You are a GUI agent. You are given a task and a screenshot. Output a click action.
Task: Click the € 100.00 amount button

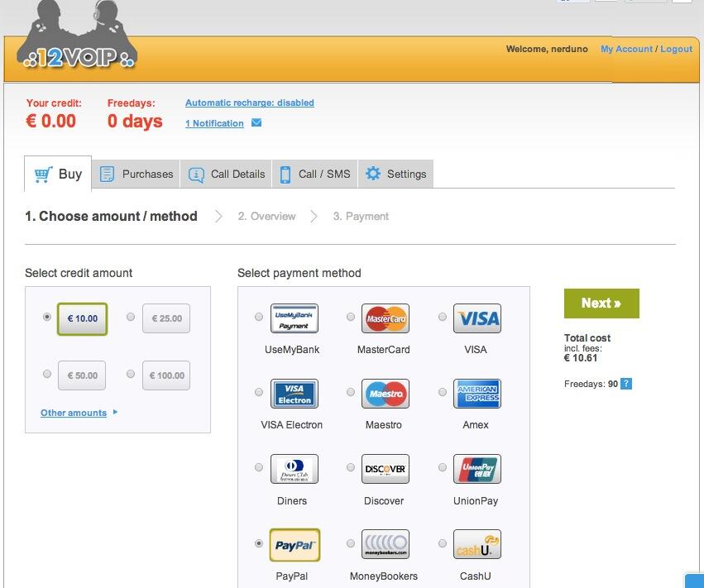click(x=166, y=375)
